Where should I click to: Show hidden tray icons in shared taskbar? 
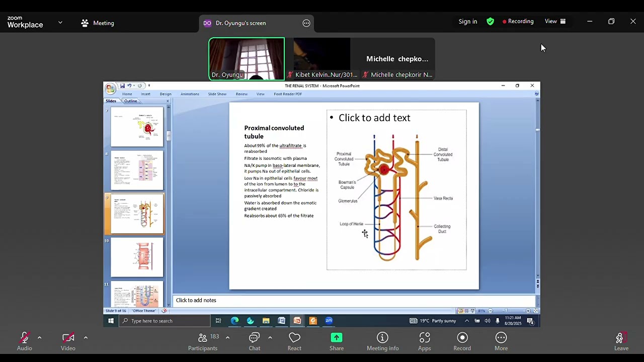pos(467,321)
